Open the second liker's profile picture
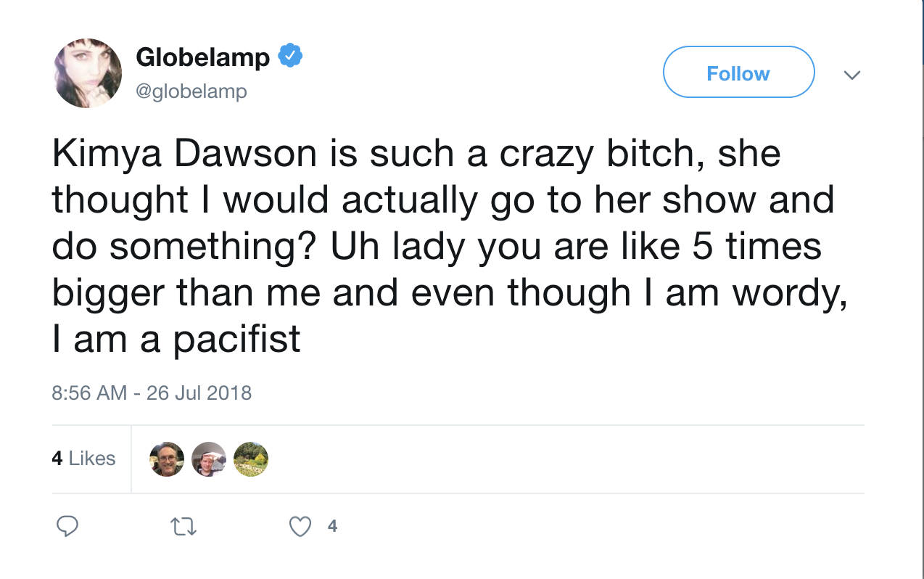The image size is (924, 579). click(x=209, y=459)
